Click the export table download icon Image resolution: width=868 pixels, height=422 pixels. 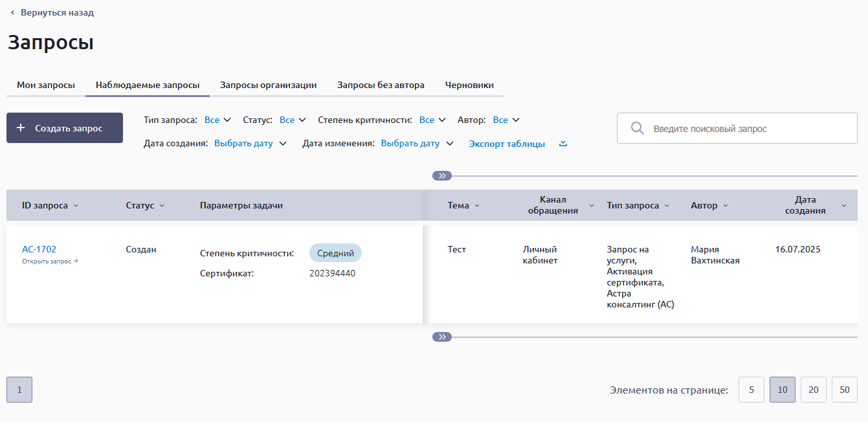pos(563,144)
